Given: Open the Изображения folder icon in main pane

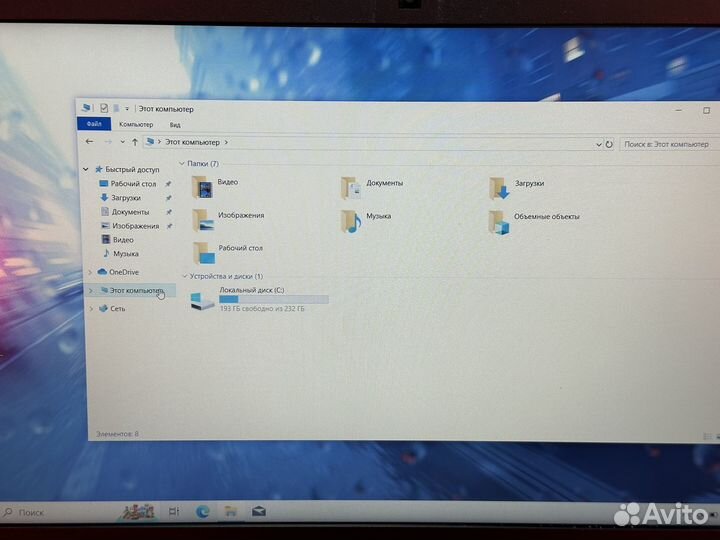Looking at the screenshot, I should click(203, 220).
